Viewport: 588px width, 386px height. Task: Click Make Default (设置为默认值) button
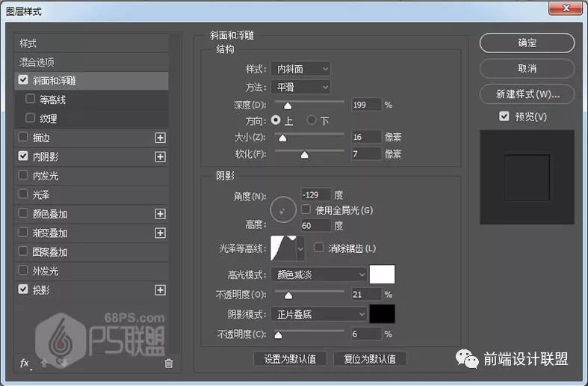coord(290,359)
